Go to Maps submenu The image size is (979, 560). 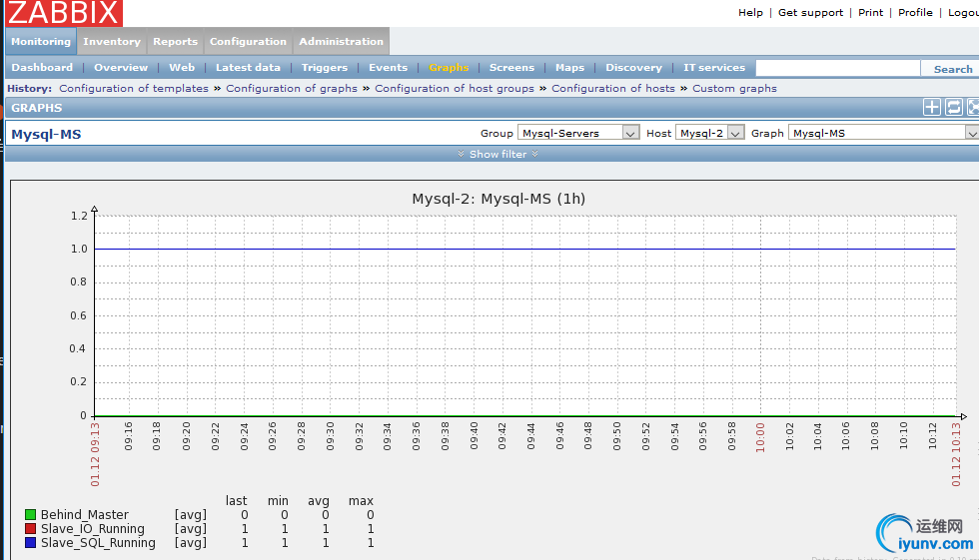[569, 67]
